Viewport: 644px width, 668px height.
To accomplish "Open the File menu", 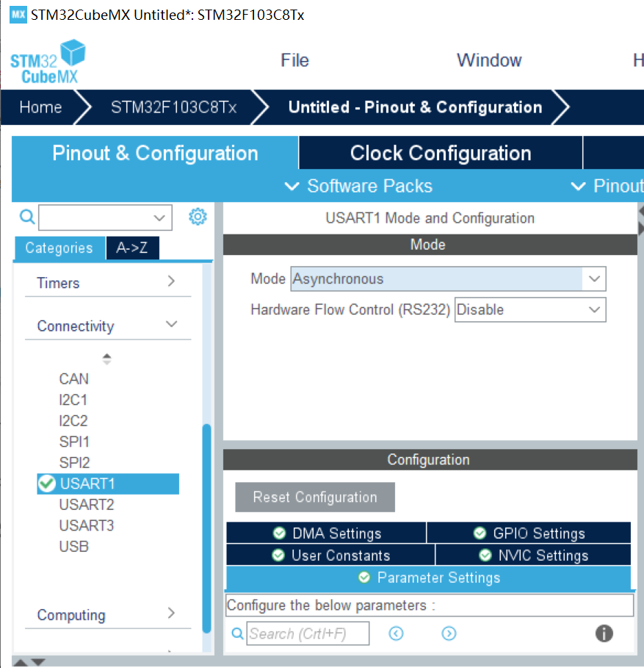I will click(294, 60).
